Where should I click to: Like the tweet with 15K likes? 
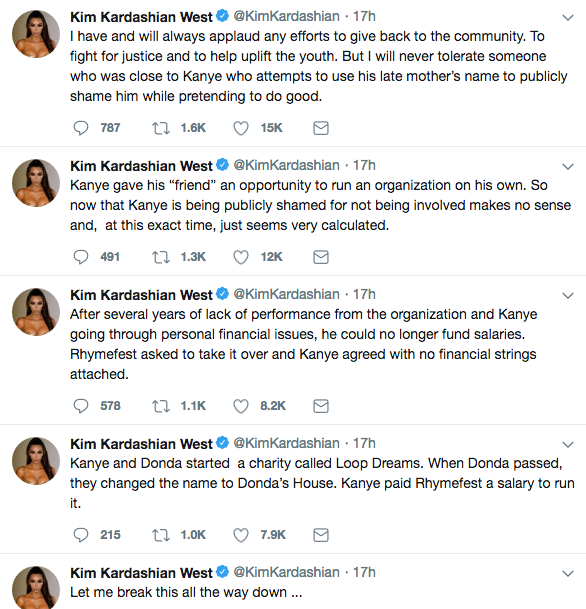click(241, 128)
